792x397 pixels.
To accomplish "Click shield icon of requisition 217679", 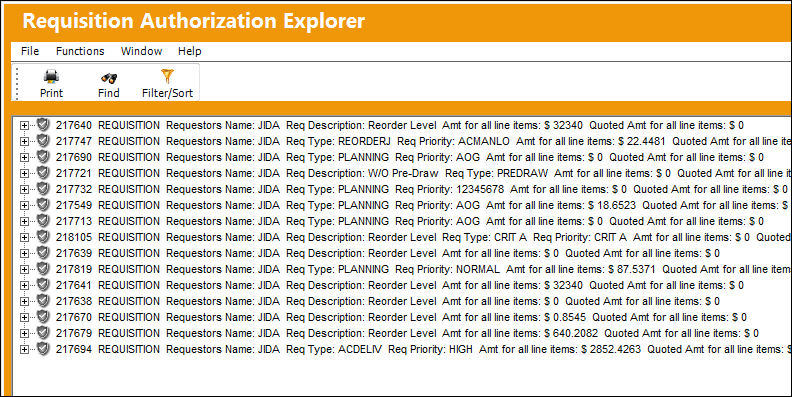I will pos(43,333).
